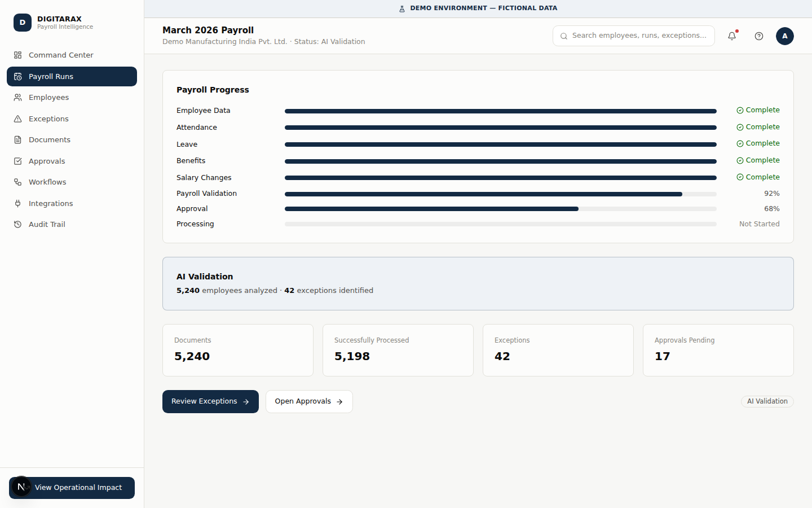Open the Documents 5,240 card
The height and width of the screenshot is (508, 812).
point(238,350)
